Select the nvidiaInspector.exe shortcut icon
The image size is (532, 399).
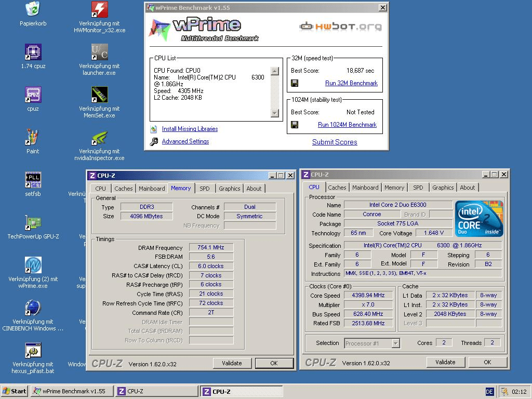pyautogui.click(x=99, y=137)
